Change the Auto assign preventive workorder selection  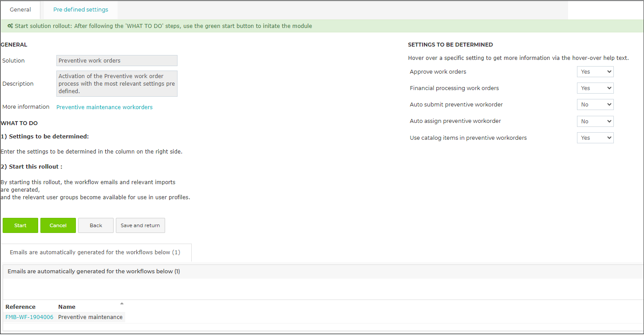click(595, 122)
